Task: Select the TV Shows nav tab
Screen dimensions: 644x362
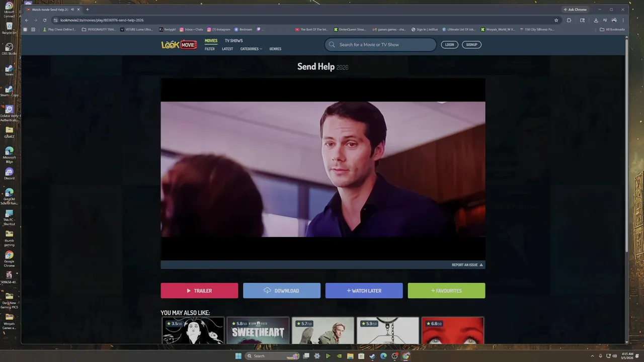Action: (x=233, y=41)
